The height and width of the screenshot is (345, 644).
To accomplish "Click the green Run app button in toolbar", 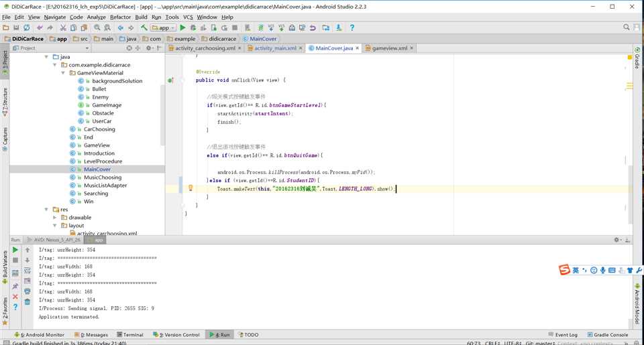I will [182, 28].
